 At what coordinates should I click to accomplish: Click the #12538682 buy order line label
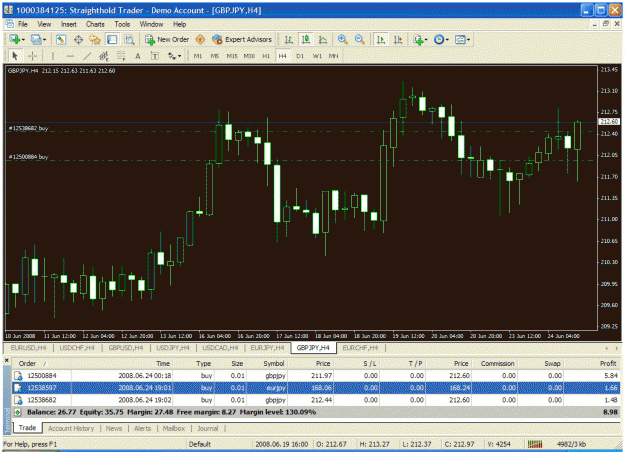28,128
